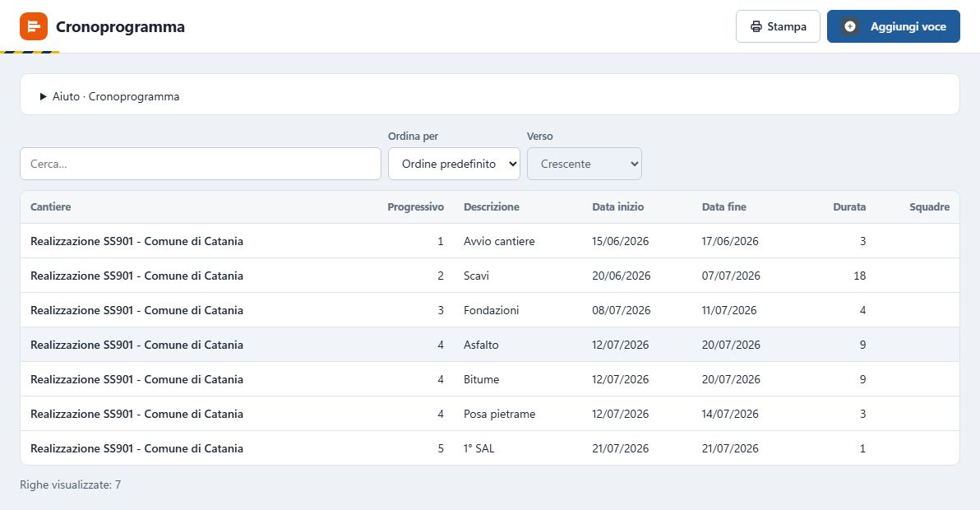Expand the Aiuto · Cronoprogramma help section
This screenshot has width=980, height=510.
pos(110,96)
